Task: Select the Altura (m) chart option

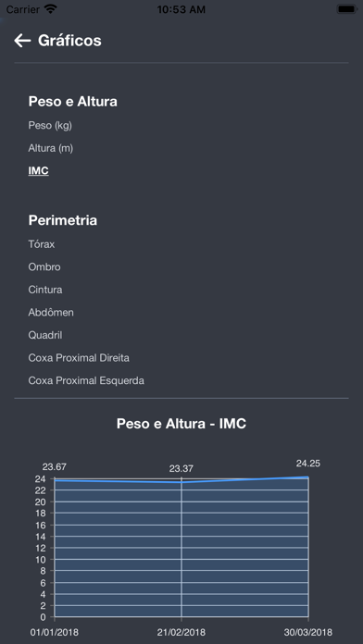Action: pyautogui.click(x=51, y=148)
